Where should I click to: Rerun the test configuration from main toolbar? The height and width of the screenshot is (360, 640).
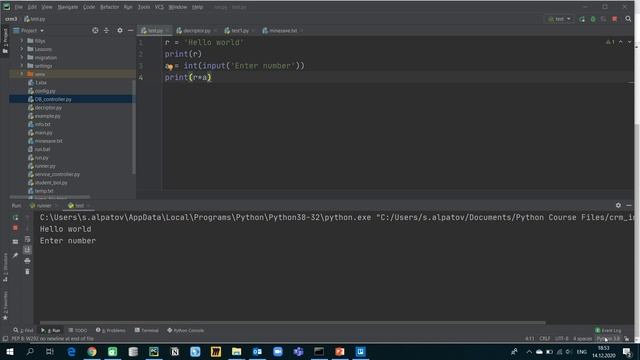[x=582, y=19]
